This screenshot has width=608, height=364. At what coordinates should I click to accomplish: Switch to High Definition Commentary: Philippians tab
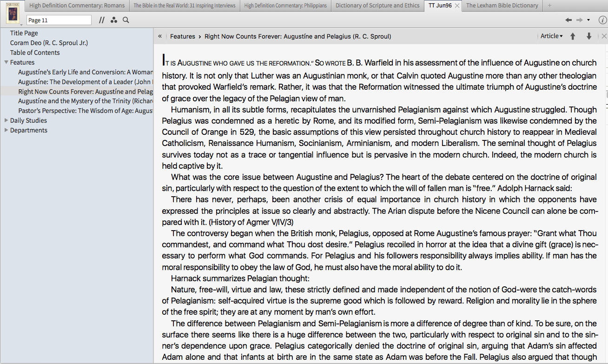click(285, 6)
